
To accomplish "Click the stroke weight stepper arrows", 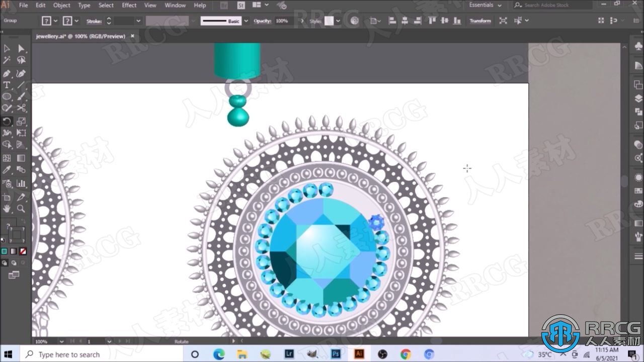I will tap(109, 21).
